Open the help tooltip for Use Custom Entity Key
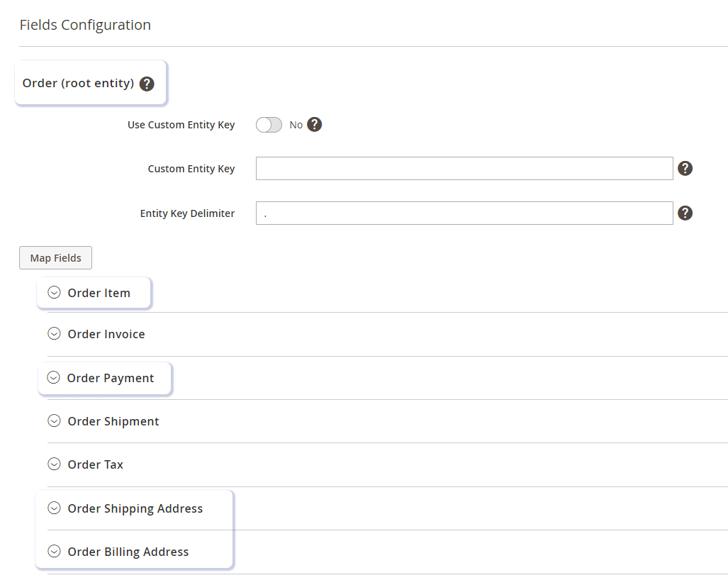The height and width of the screenshot is (585, 728). click(x=314, y=124)
